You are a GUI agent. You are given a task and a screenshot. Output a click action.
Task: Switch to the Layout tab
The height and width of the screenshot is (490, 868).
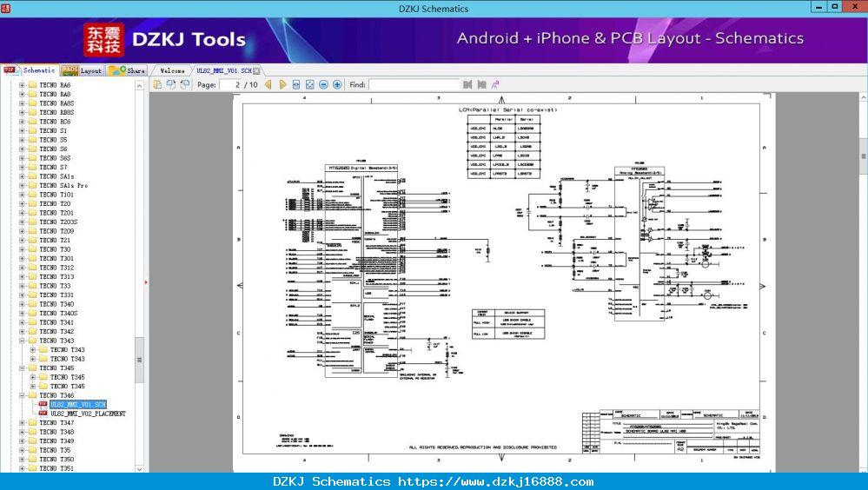tap(82, 70)
